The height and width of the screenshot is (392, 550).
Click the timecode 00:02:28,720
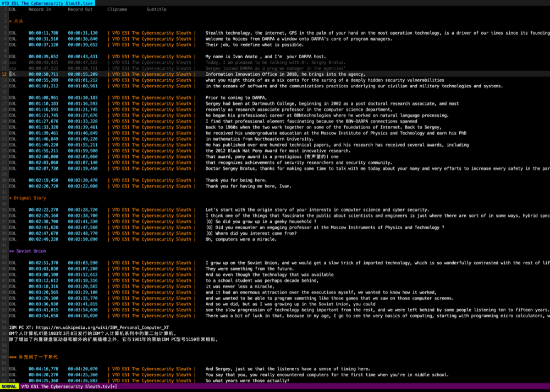pos(83,209)
